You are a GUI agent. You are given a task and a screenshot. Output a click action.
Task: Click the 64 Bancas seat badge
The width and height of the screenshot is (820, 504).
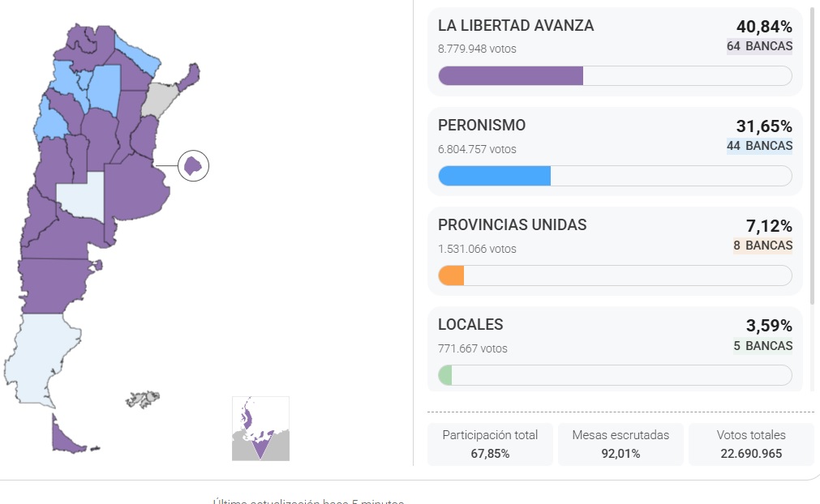(759, 46)
